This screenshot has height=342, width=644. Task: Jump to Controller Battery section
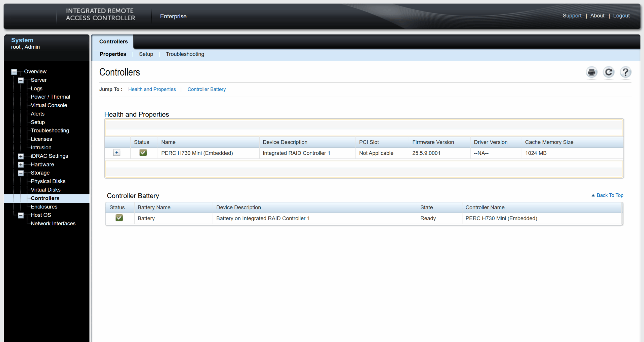click(207, 89)
